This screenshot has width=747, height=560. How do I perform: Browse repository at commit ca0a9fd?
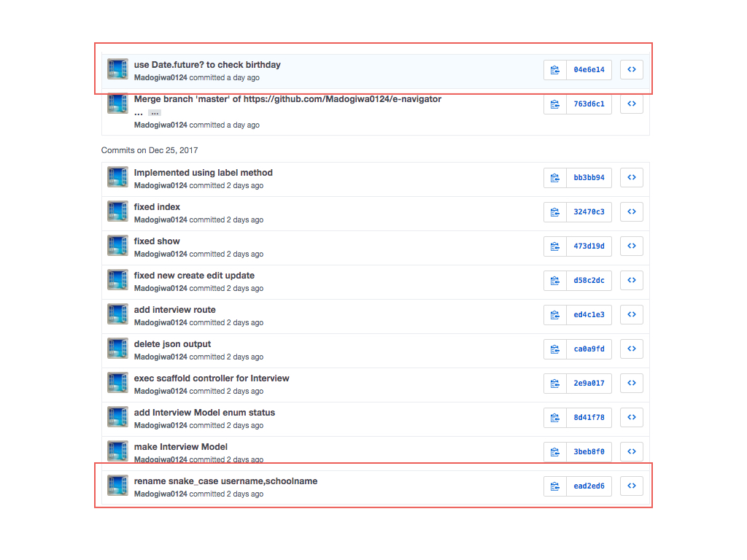[632, 349]
